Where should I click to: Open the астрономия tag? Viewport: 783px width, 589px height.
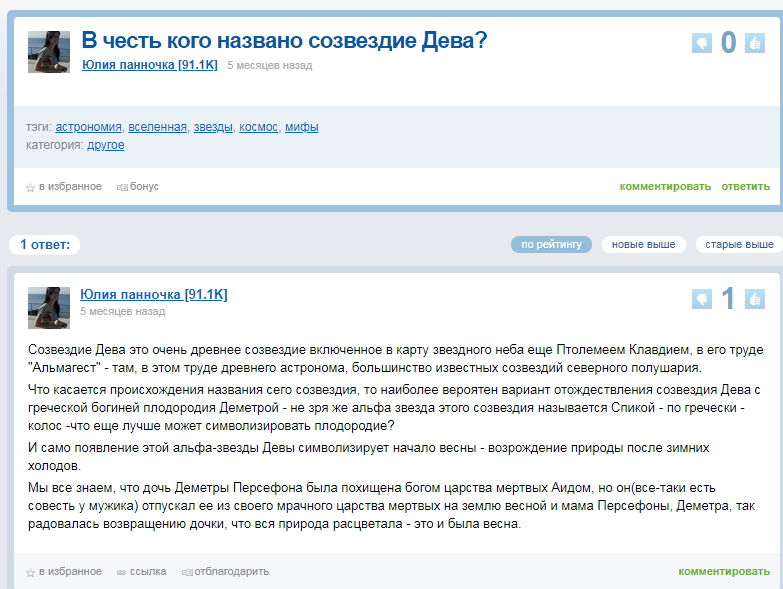(x=88, y=127)
